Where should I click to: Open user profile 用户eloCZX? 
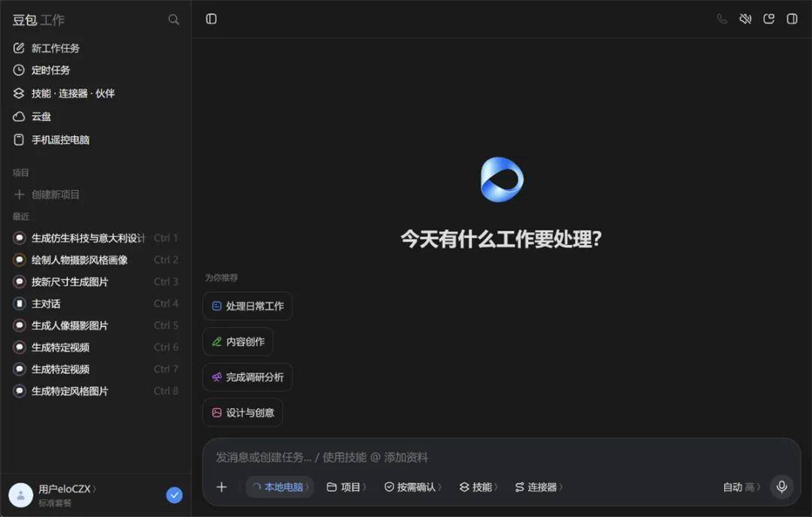click(68, 489)
